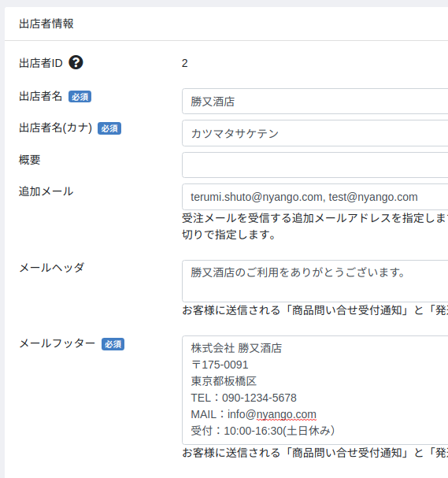Screen dimensions: 448x478
Task: Click the 出店者ID value 2
Action: [x=185, y=63]
